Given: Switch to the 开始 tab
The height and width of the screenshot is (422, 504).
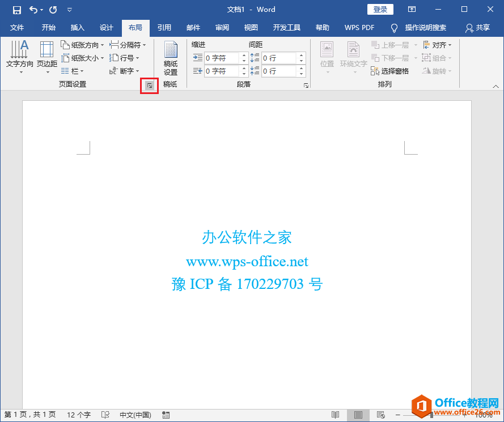Looking at the screenshot, I should [x=49, y=28].
